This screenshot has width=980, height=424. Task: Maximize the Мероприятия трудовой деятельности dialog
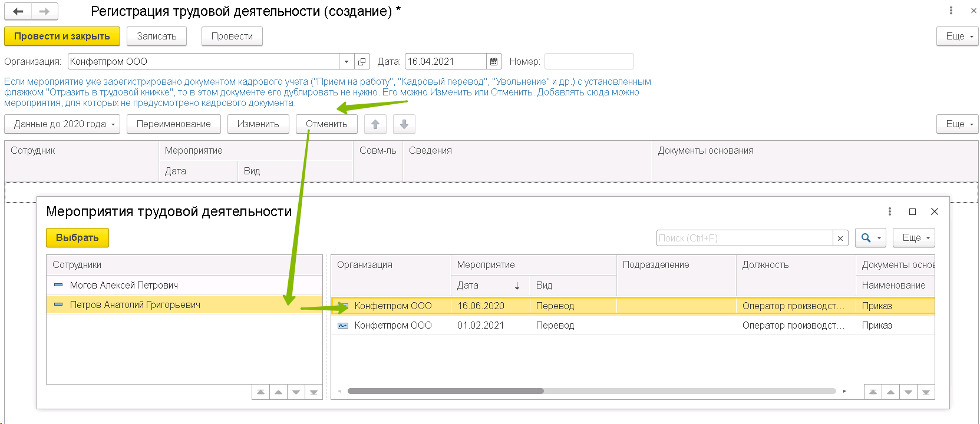click(x=912, y=212)
